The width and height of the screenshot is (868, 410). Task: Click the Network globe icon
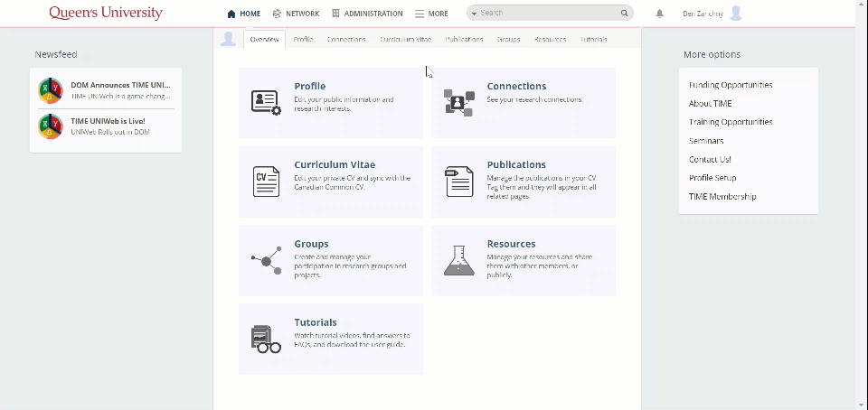tap(277, 14)
